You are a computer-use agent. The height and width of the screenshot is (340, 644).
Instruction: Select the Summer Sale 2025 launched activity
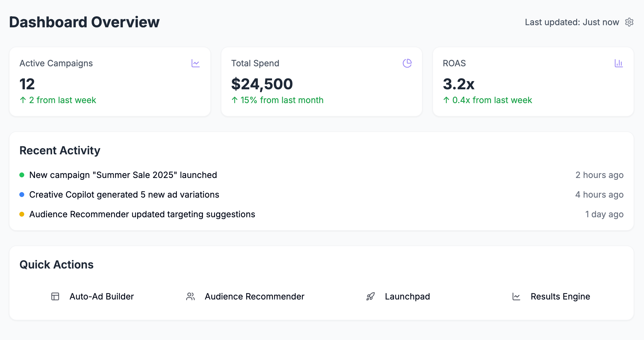point(123,175)
